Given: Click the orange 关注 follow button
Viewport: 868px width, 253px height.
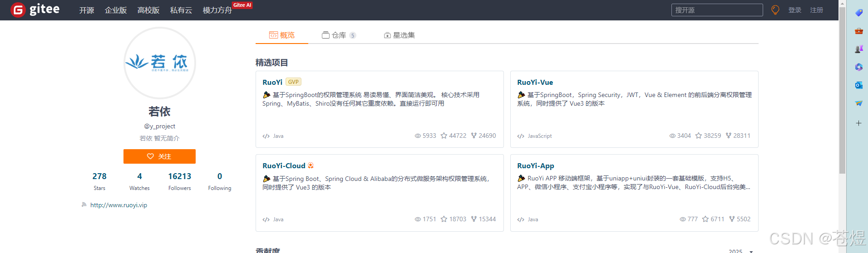Looking at the screenshot, I should pyautogui.click(x=159, y=156).
